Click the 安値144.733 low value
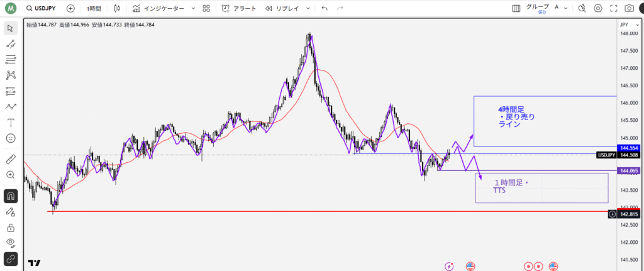 click(107, 25)
